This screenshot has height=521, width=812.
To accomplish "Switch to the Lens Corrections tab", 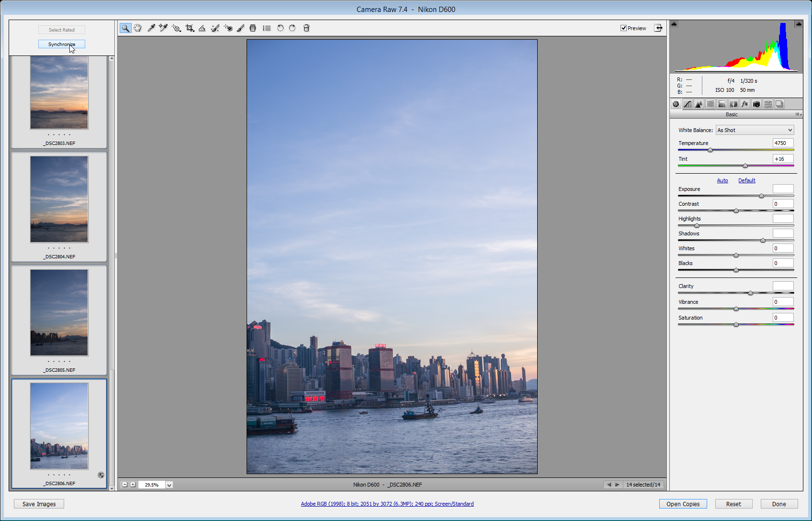I will [x=733, y=104].
